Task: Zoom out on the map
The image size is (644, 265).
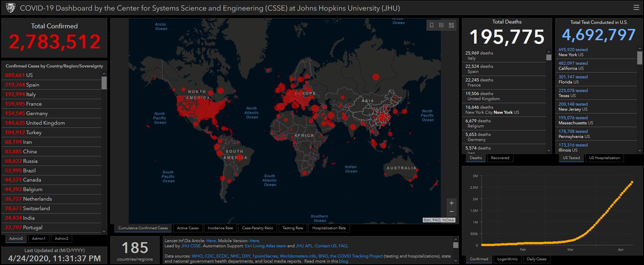Action: coord(451,212)
